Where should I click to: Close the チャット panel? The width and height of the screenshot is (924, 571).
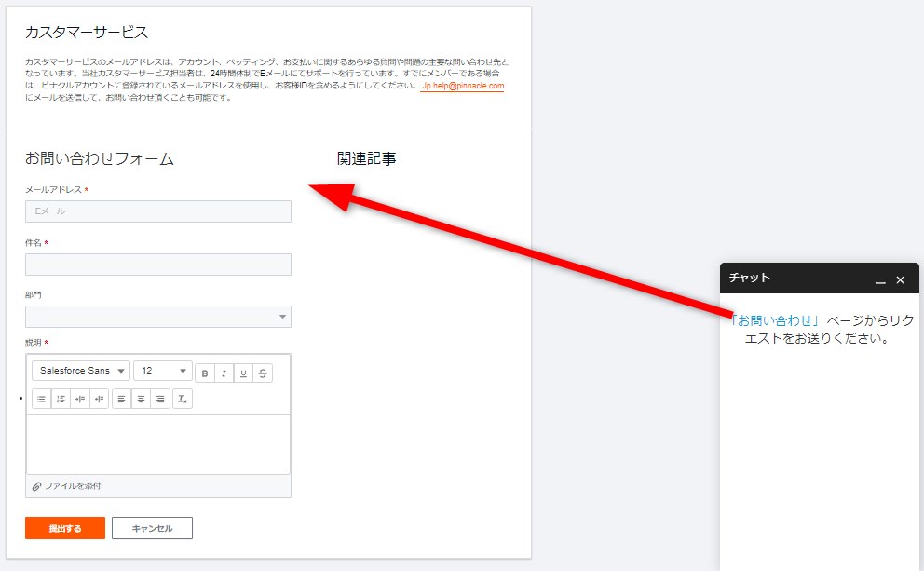click(900, 280)
